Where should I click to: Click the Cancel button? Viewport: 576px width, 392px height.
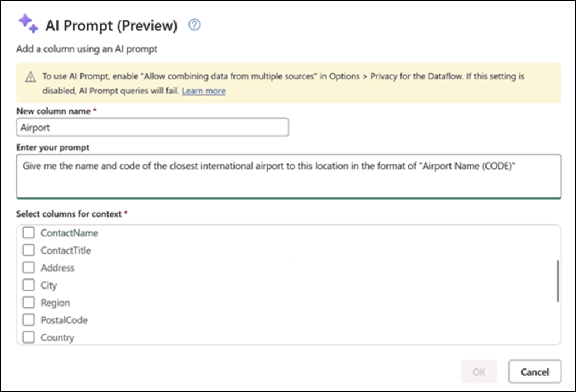[534, 371]
